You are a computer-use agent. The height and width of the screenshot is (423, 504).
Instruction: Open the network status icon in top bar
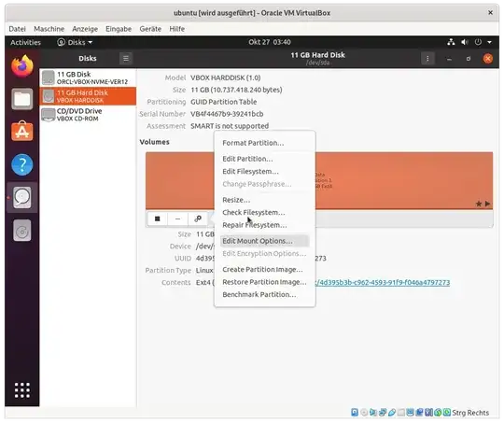[x=451, y=42]
